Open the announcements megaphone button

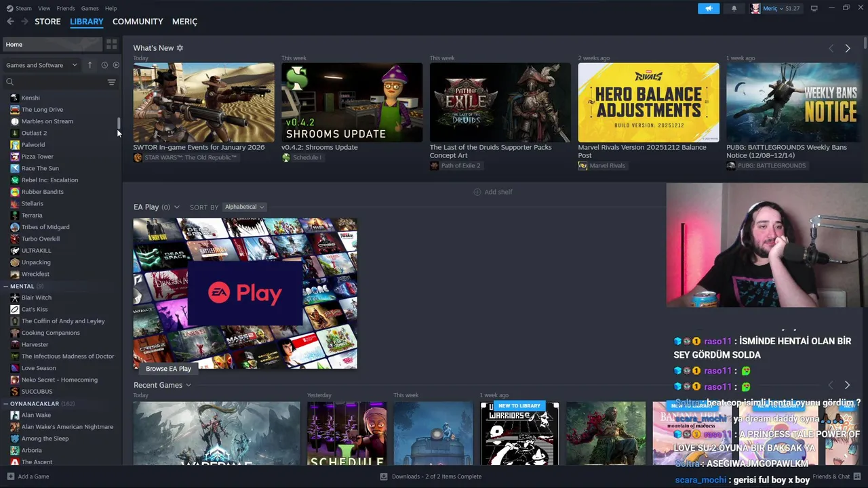click(709, 8)
